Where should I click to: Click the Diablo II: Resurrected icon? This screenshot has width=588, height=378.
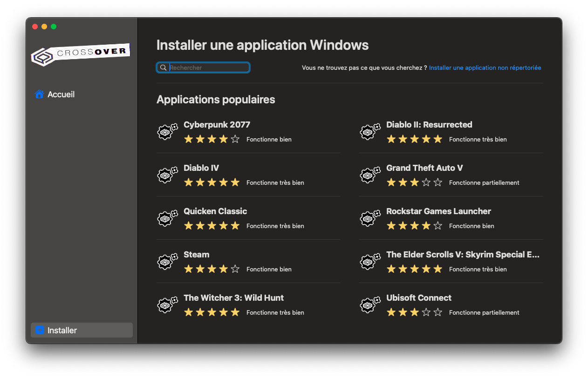click(x=370, y=132)
